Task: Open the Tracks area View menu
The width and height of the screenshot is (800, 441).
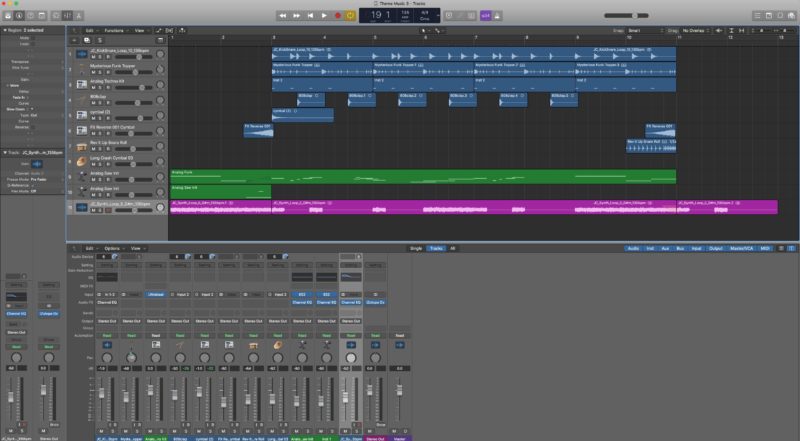Action: click(x=140, y=31)
